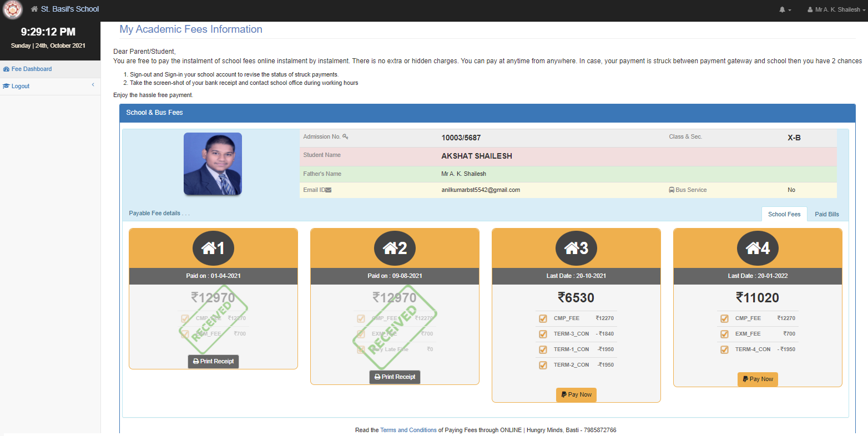Image resolution: width=868 pixels, height=436 pixels.
Task: Click the ₹11020 amount
Action: tap(758, 298)
